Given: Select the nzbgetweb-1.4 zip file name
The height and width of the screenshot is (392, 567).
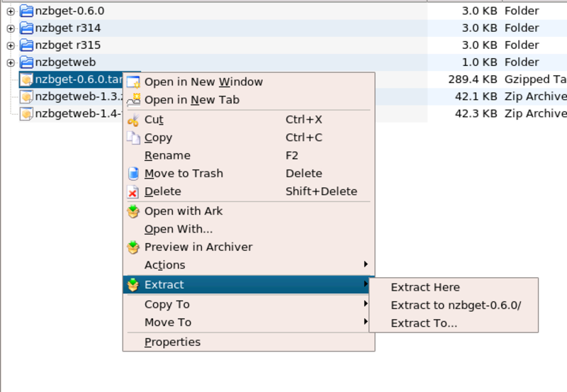Looking at the screenshot, I should 79,113.
